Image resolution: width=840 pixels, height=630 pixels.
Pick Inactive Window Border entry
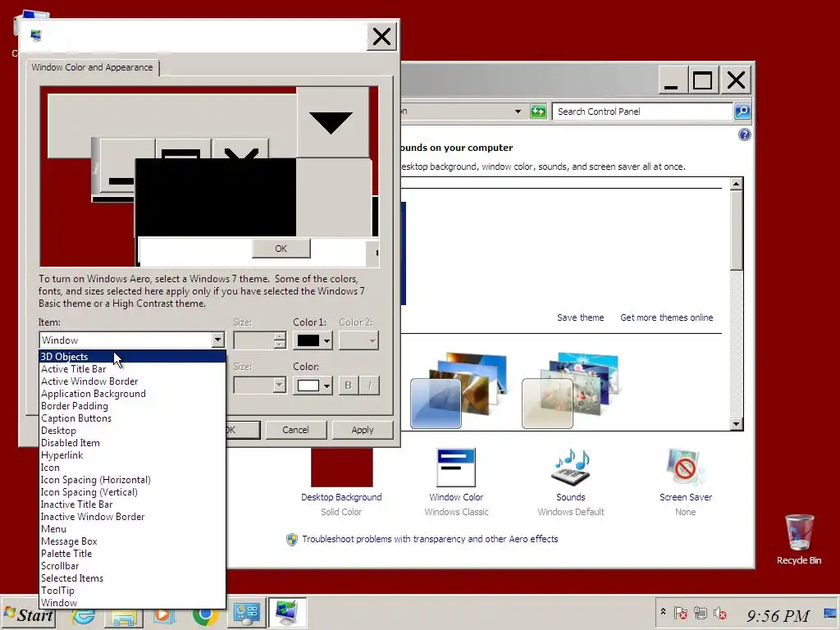(132, 517)
